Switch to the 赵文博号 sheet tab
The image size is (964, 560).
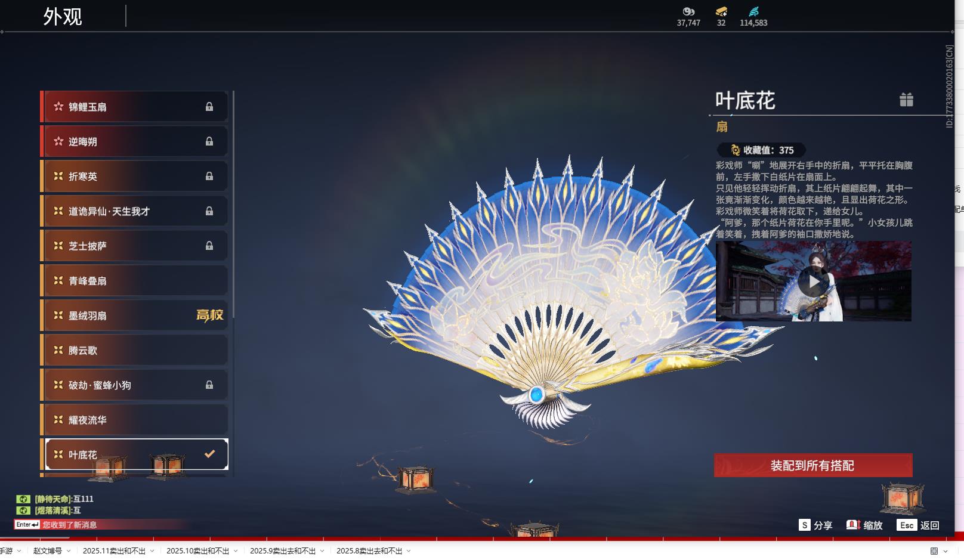click(x=48, y=551)
